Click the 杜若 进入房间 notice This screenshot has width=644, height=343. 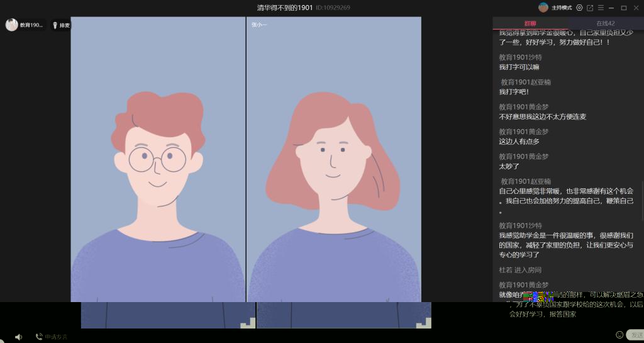pos(520,270)
